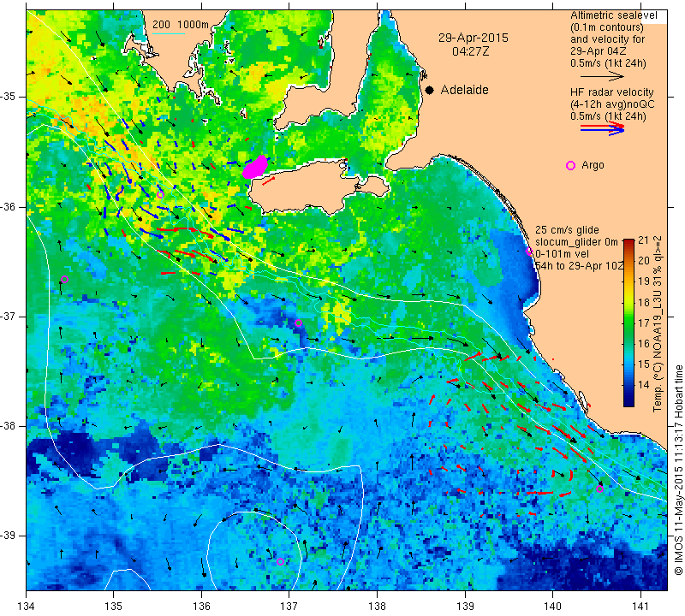
Task: Click latitude axis label '-35'
Action: click(8, 97)
